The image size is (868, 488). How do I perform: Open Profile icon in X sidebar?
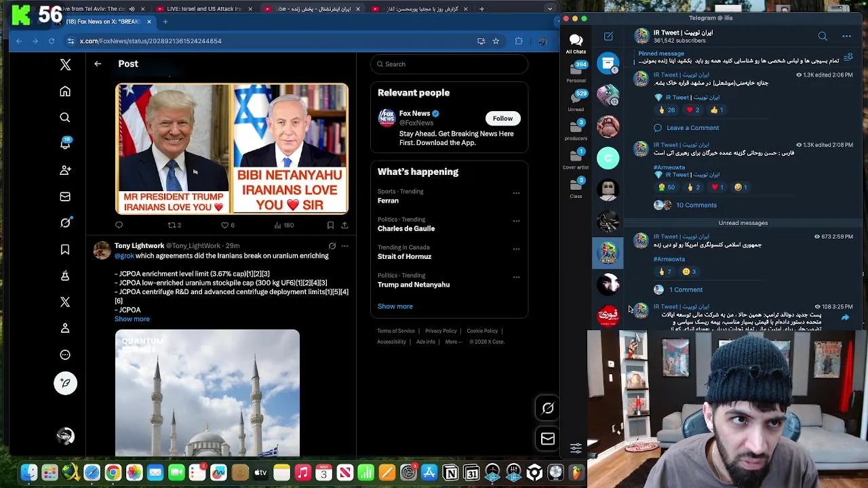65,328
